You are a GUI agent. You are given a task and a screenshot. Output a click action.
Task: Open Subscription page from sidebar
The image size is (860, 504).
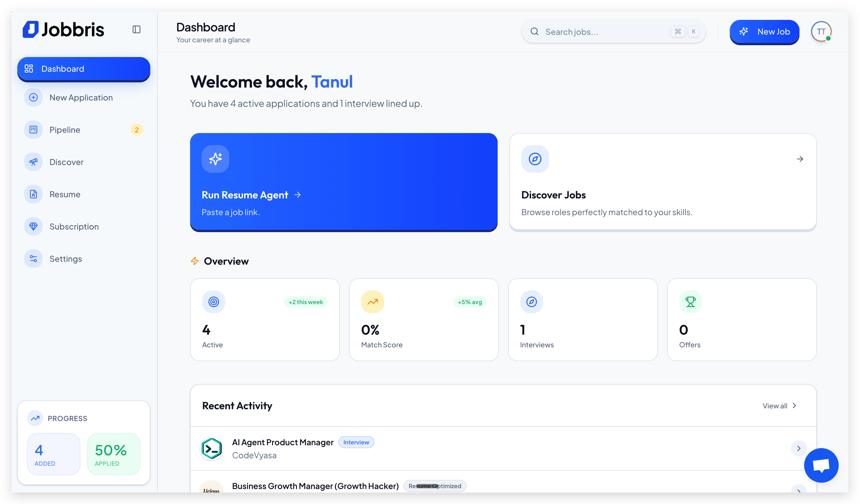tap(74, 227)
